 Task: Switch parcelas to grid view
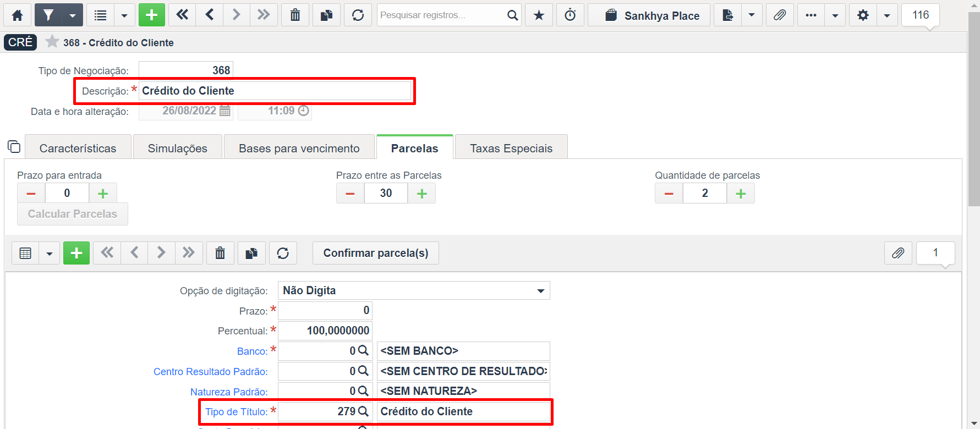pos(25,253)
